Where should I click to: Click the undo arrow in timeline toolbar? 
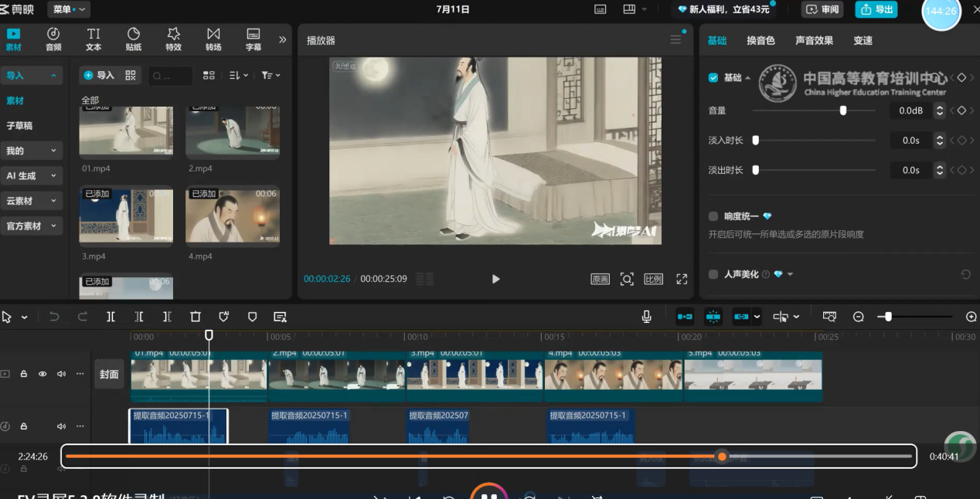click(54, 317)
